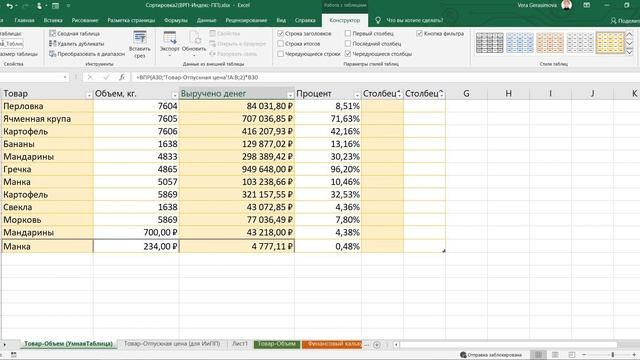Open the filter dropdown for Объем, кг. column

(x=174, y=95)
